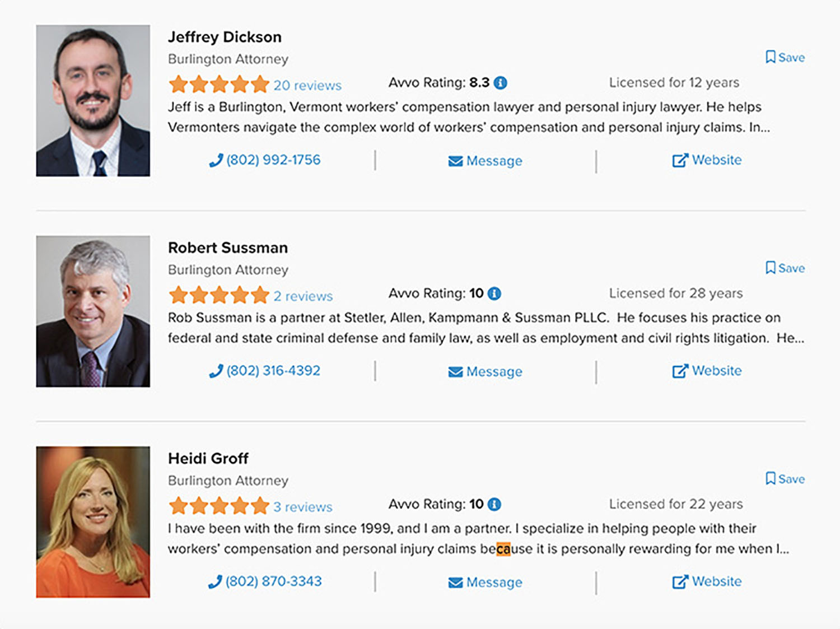
Task: Open the external link Website icon for Heidi Groff
Action: (x=679, y=581)
